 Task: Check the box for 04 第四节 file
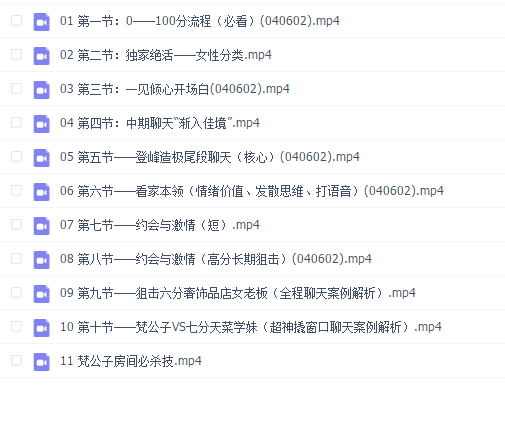click(16, 122)
